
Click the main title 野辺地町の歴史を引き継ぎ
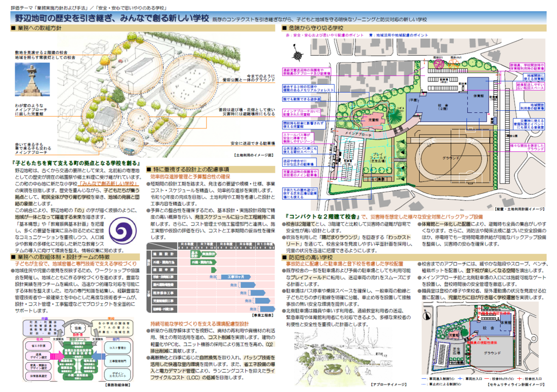click(111, 18)
